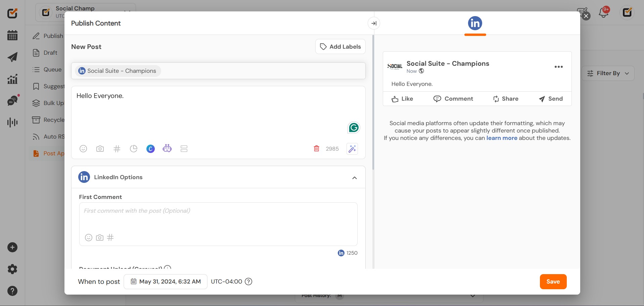
Task: Open the Queue menu item
Action: pos(52,69)
